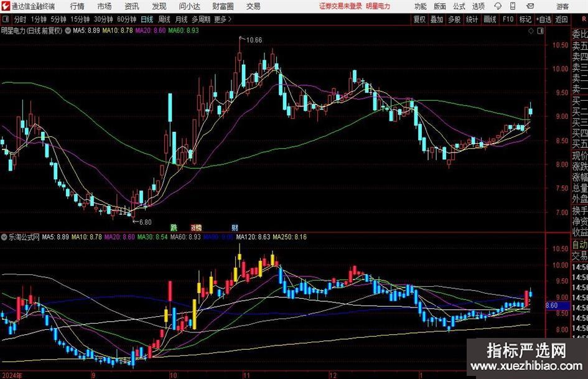Expand the 乐淘公式网 indicator dropdown arrow
The width and height of the screenshot is (588, 379).
click(4, 237)
